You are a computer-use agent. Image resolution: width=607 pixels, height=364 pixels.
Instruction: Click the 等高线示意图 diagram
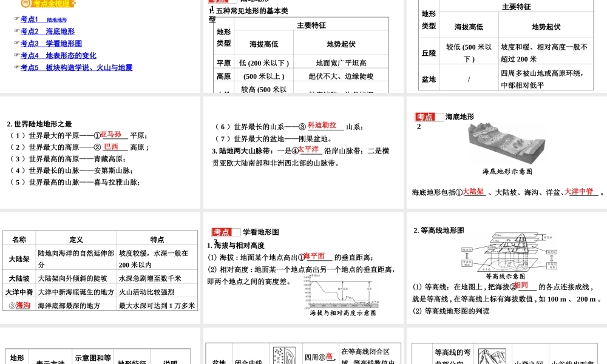(509, 252)
